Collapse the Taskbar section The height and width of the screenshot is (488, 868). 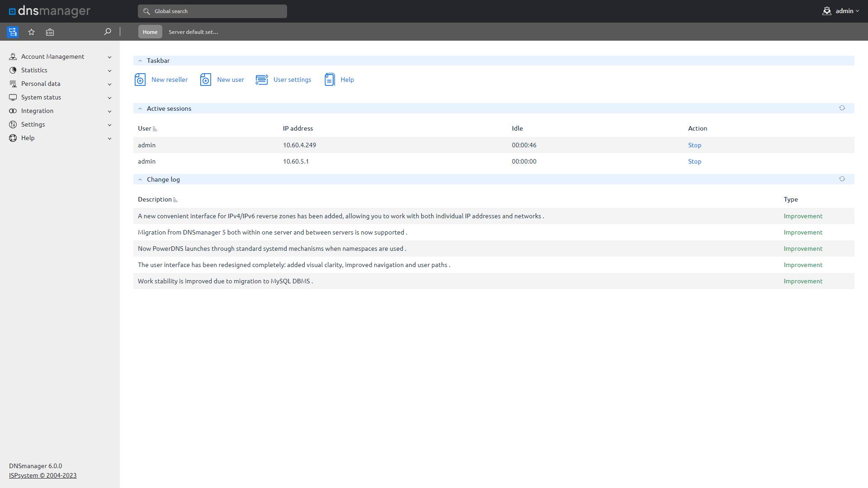140,61
